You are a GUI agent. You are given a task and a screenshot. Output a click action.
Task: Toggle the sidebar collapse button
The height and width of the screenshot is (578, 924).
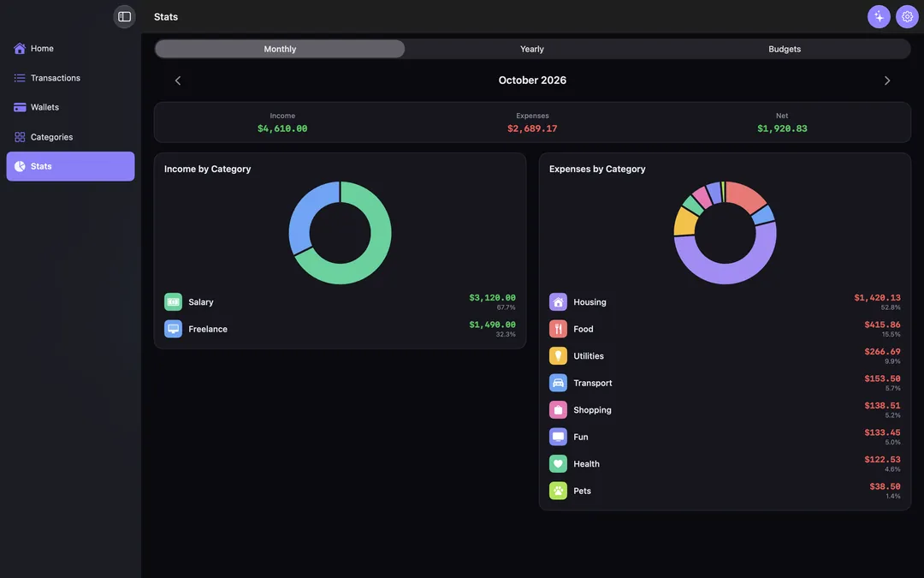click(x=124, y=16)
